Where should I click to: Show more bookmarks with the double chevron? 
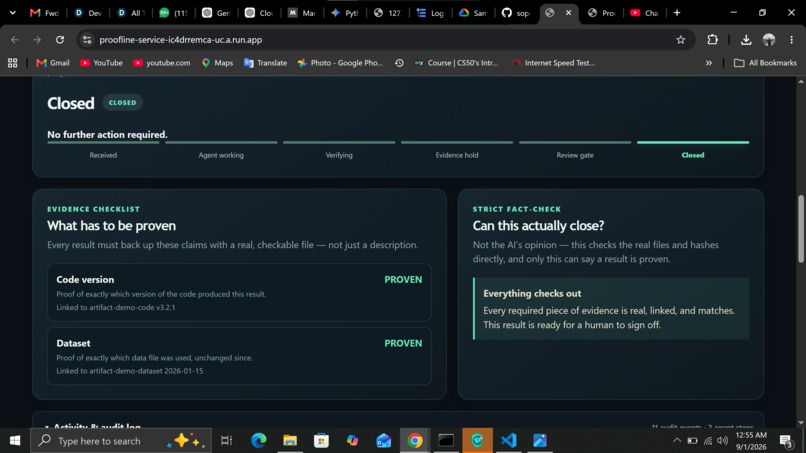point(708,63)
